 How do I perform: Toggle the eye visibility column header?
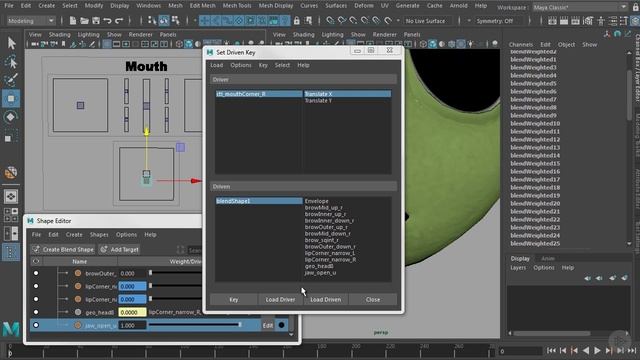pyautogui.click(x=36, y=261)
